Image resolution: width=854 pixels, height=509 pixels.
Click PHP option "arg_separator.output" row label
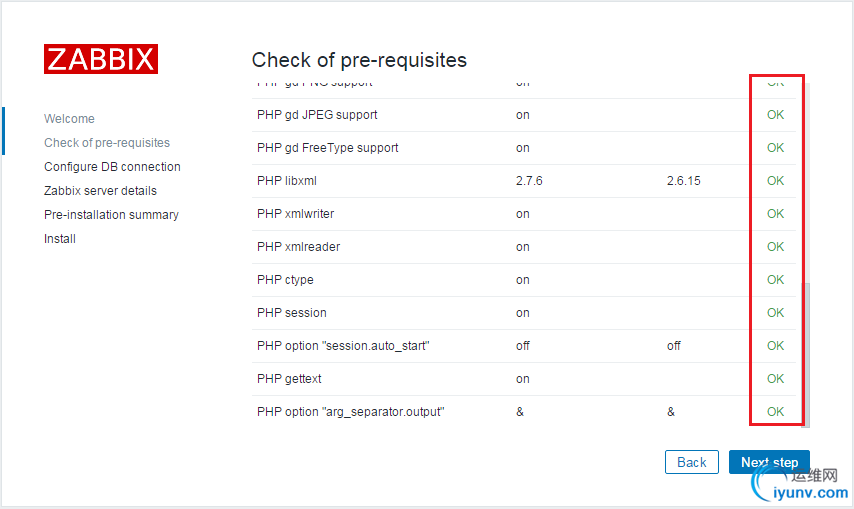[350, 412]
